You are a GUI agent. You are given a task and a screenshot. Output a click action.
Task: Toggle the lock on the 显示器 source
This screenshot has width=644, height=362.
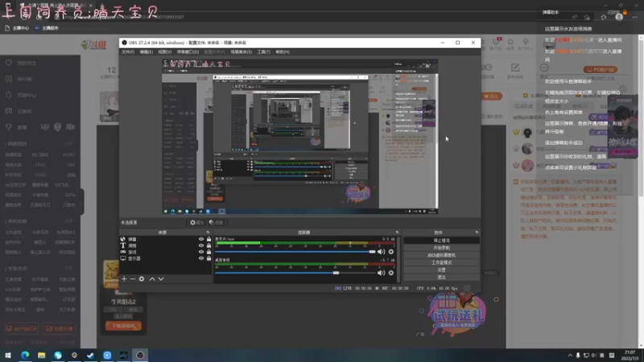point(208,258)
